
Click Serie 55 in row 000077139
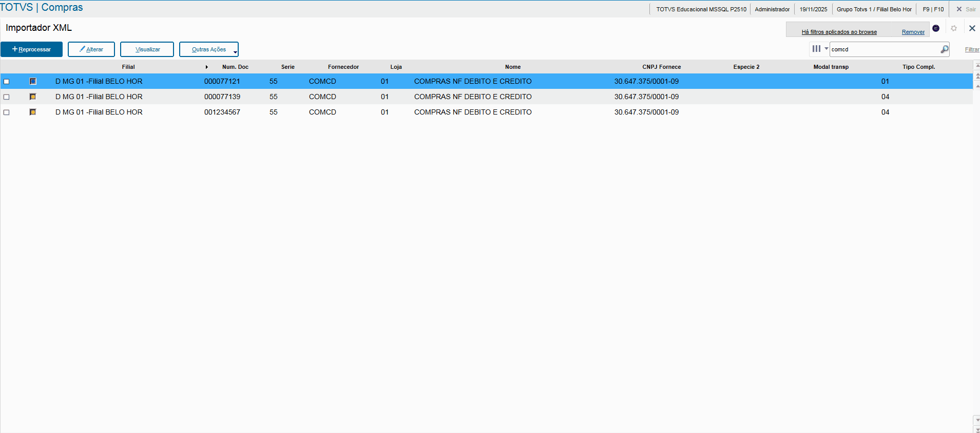pyautogui.click(x=273, y=97)
